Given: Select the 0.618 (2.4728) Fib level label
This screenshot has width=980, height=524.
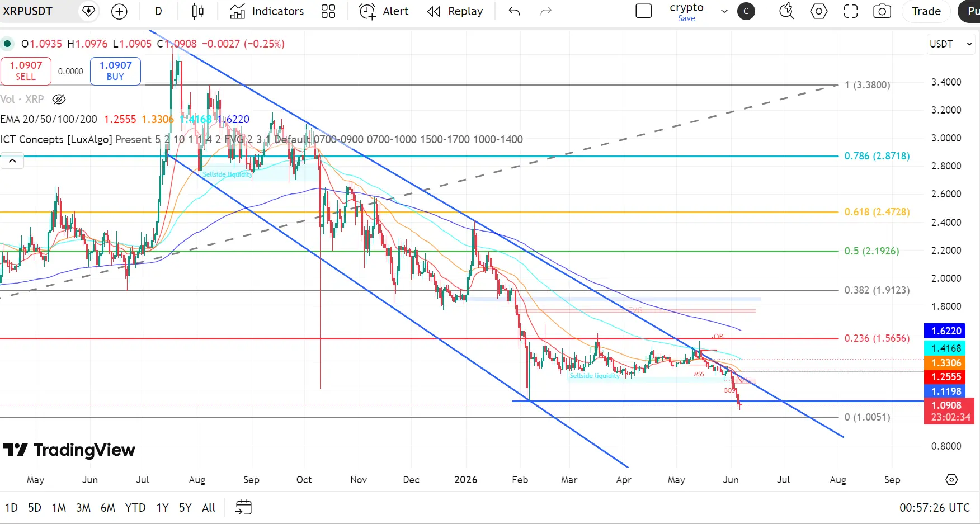Looking at the screenshot, I should pos(877,212).
